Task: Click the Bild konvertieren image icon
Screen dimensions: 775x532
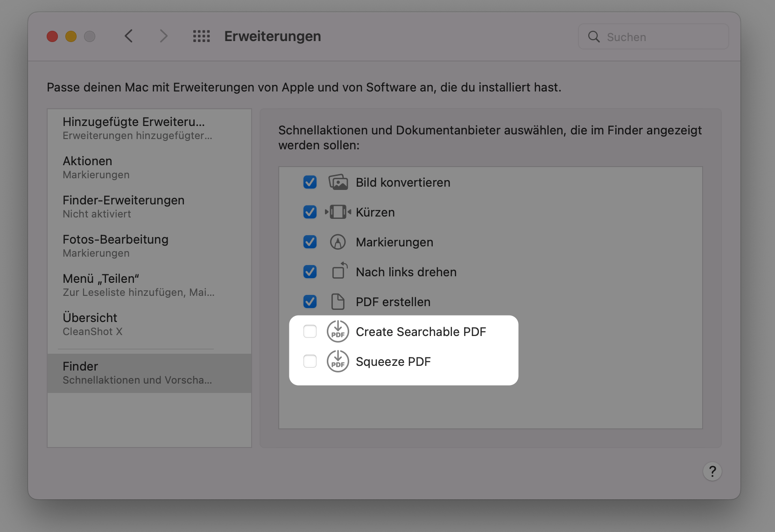Action: pyautogui.click(x=338, y=182)
